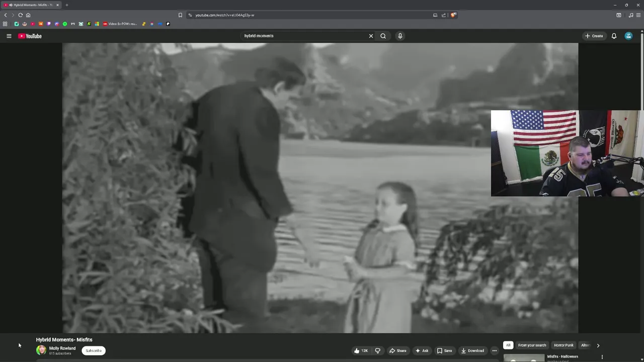
Task: Switch to the Hybrid Moments - Misfits tab
Action: (x=31, y=5)
